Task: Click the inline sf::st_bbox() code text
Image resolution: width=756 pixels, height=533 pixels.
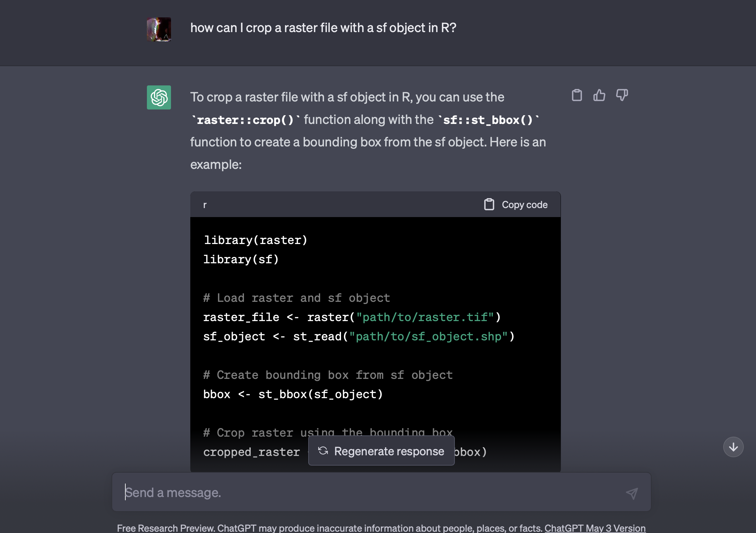Action: (488, 120)
